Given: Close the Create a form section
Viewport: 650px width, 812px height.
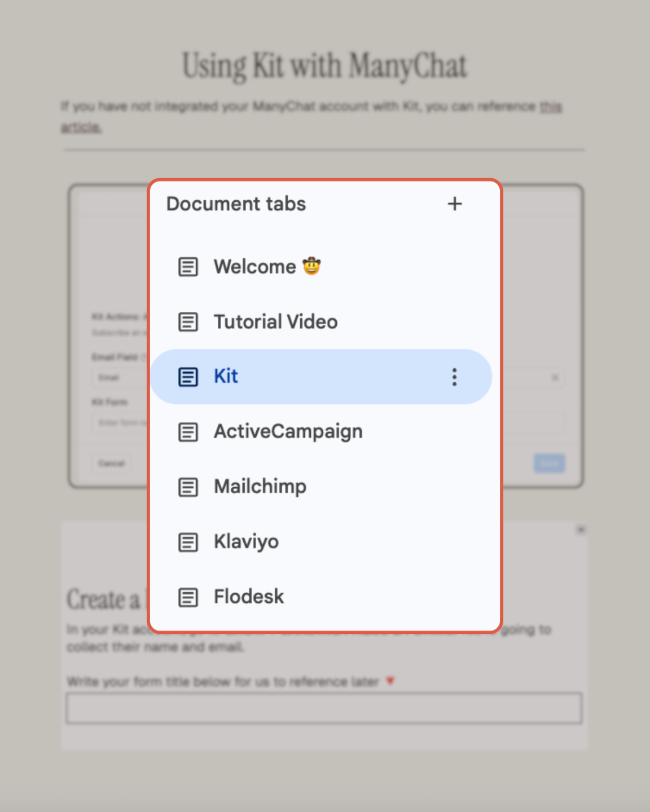Looking at the screenshot, I should point(581,529).
